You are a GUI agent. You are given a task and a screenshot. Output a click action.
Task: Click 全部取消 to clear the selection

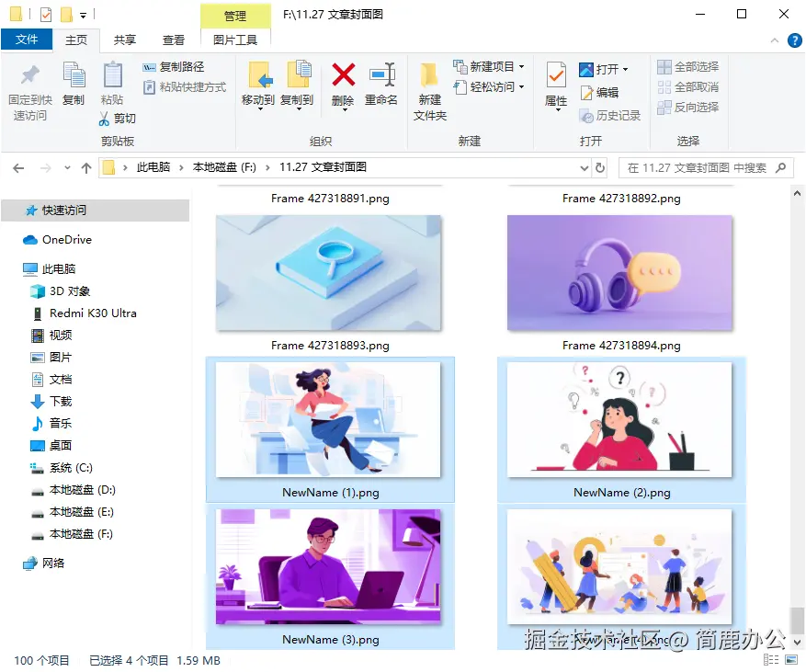click(x=690, y=86)
